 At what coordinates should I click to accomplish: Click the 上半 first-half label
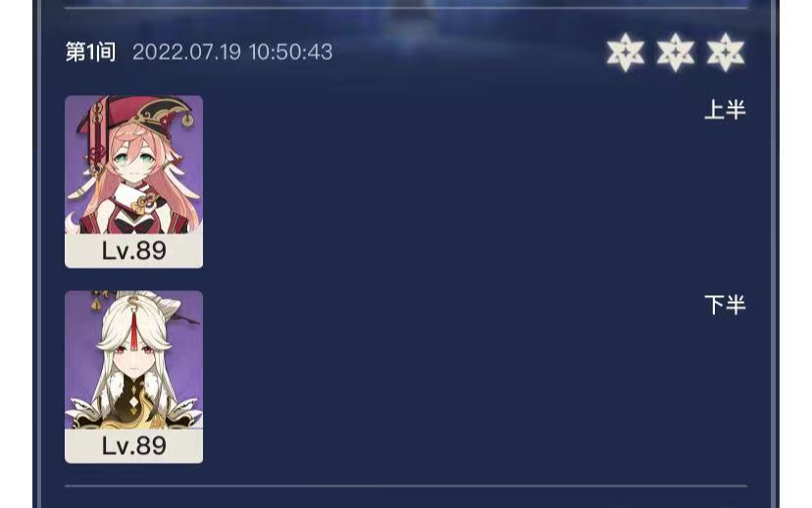point(725,110)
